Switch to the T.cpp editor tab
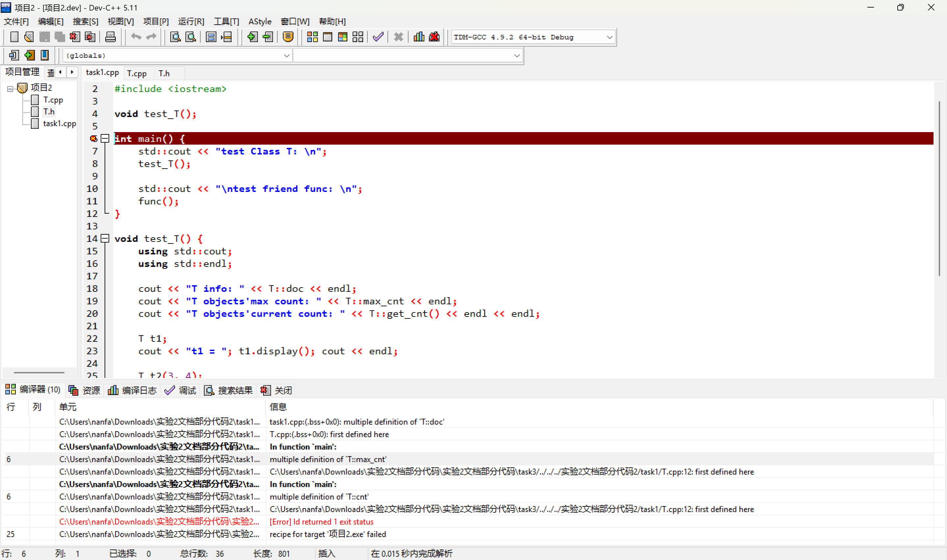 coord(137,73)
